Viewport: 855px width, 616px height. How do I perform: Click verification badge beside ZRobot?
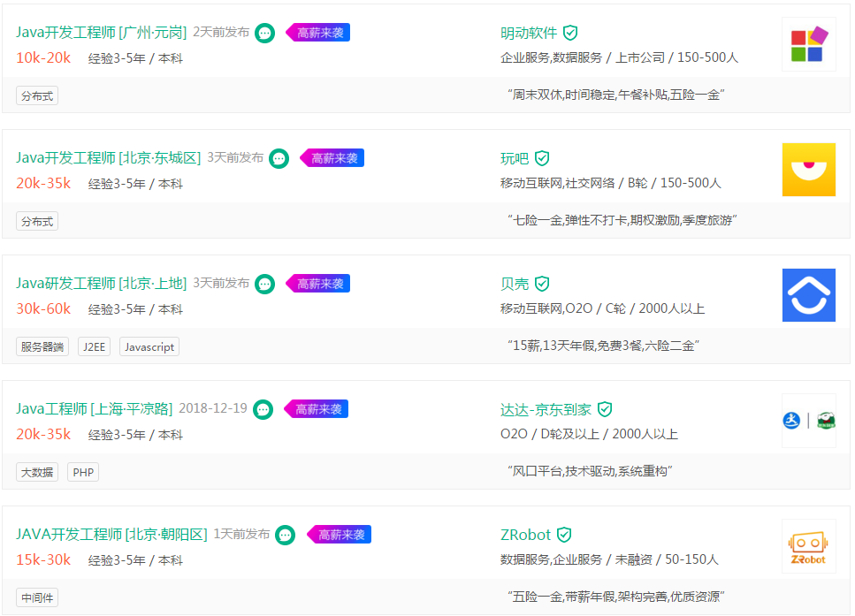pos(564,534)
